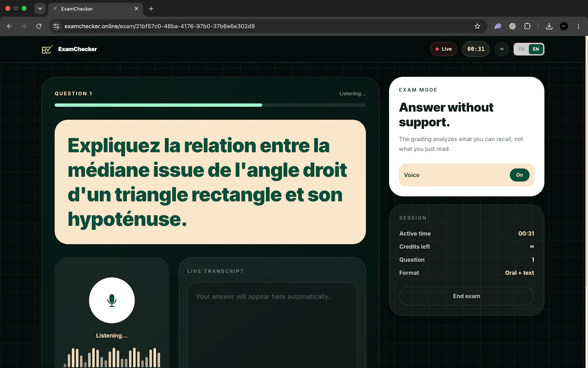588x368 pixels.
Task: Click the audio waveform visualizer
Action: tap(112, 357)
